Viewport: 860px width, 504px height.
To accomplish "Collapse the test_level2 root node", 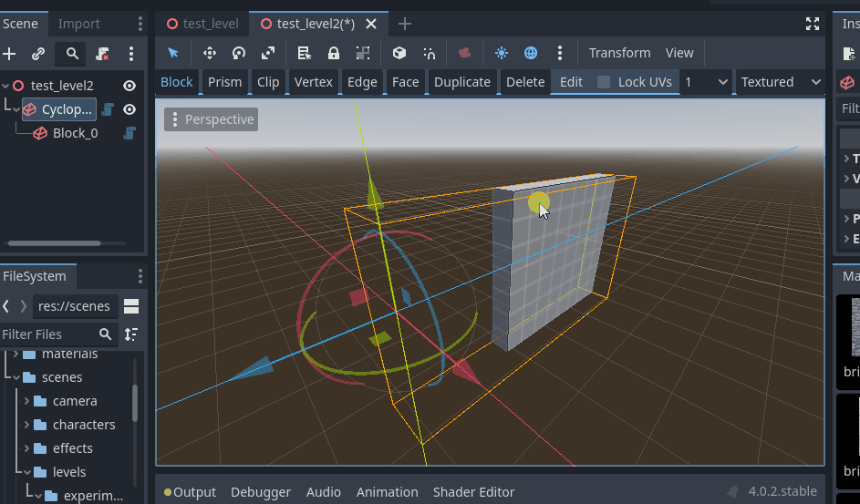I will point(5,86).
